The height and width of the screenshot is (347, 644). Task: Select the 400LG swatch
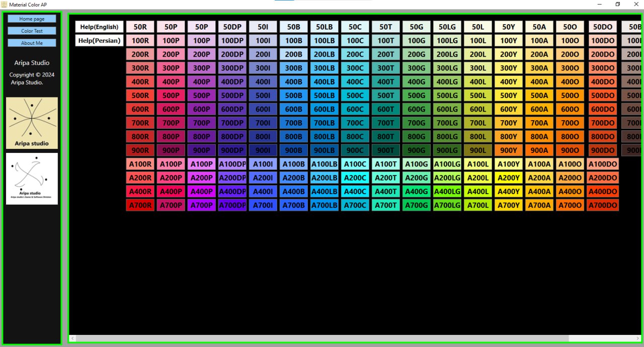coord(447,81)
